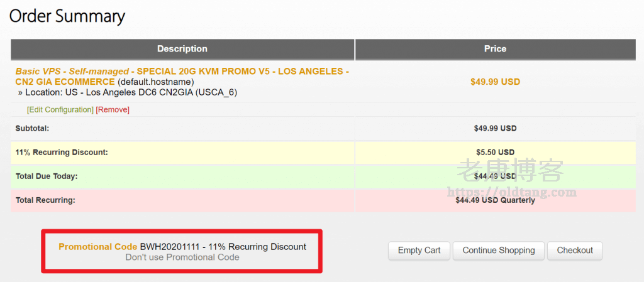The image size is (644, 282).
Task: Open the Edit Configuration link
Action: (60, 109)
